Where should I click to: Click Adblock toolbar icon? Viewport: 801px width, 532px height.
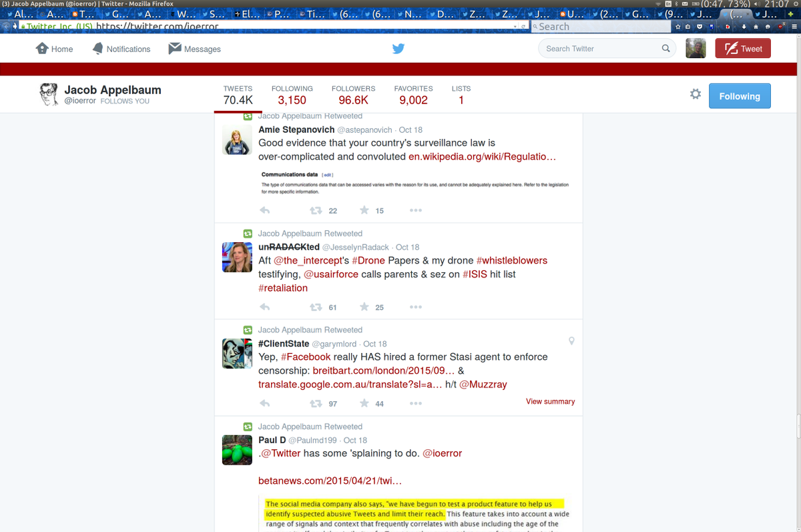pos(781,26)
